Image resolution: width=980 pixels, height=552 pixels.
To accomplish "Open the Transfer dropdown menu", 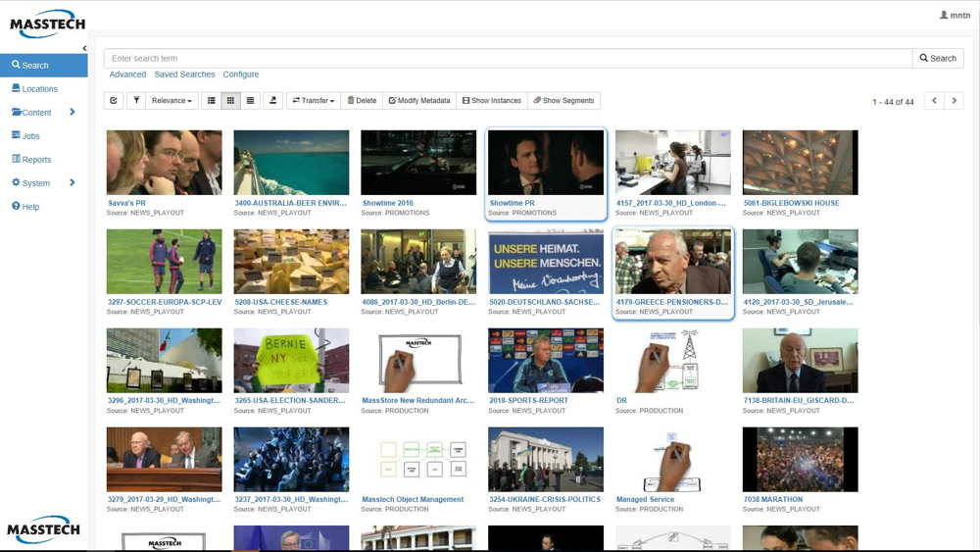I will 314,101.
